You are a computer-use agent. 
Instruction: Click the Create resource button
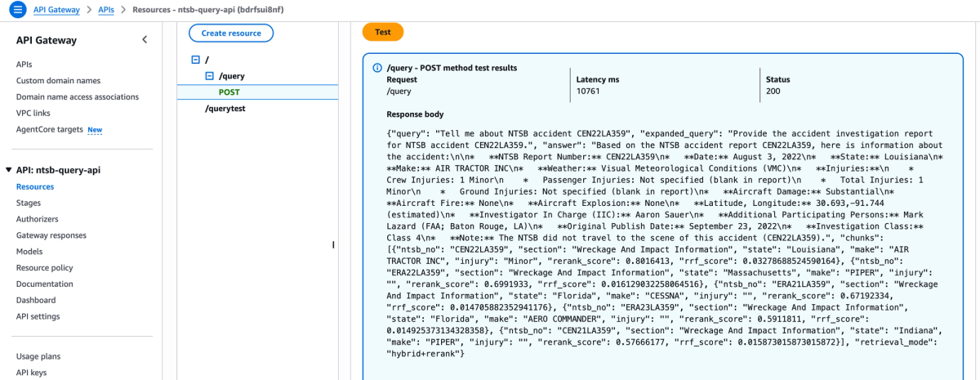pos(231,34)
